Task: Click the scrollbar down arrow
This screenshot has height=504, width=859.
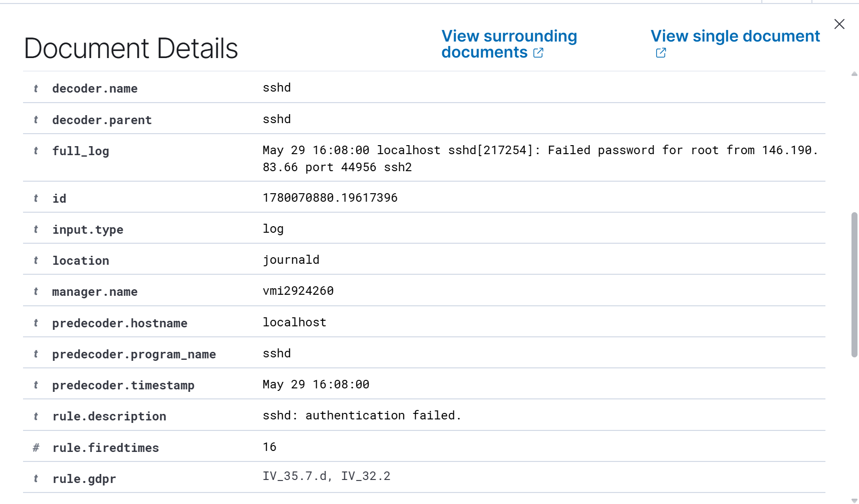Action: [854, 500]
